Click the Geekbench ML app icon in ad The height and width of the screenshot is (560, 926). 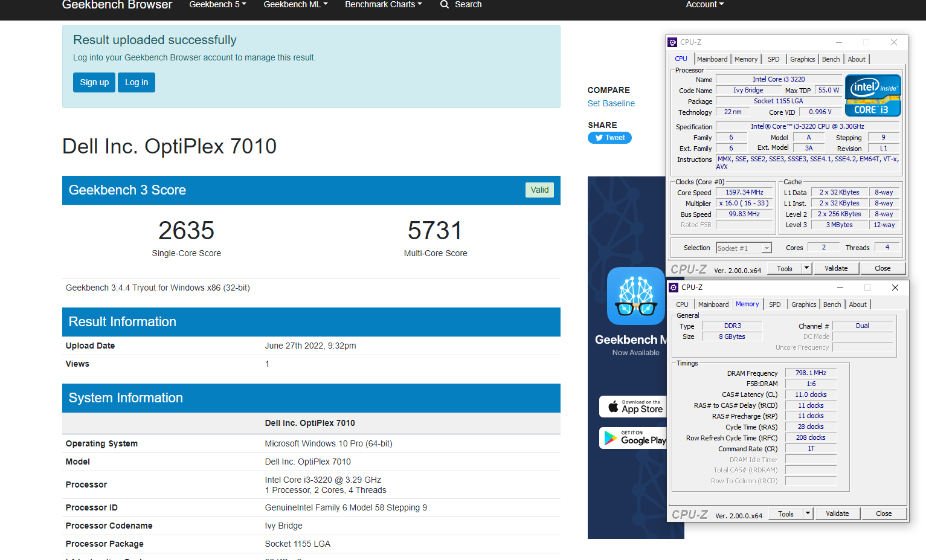636,296
